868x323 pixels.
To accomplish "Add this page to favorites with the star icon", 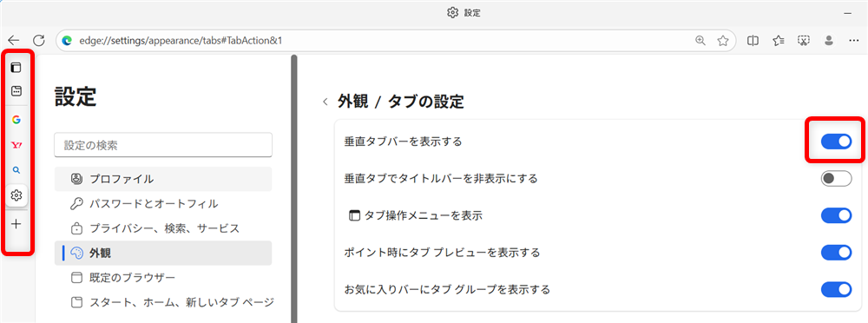I will pyautogui.click(x=722, y=41).
